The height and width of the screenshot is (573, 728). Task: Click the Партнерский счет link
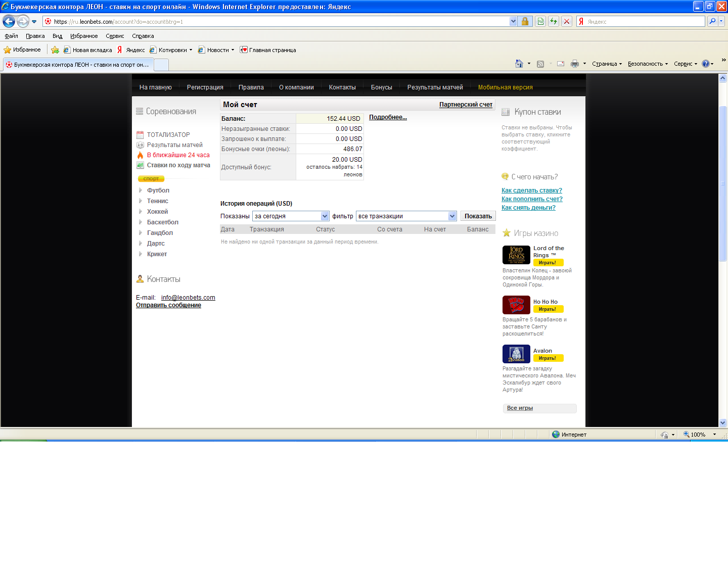[466, 105]
